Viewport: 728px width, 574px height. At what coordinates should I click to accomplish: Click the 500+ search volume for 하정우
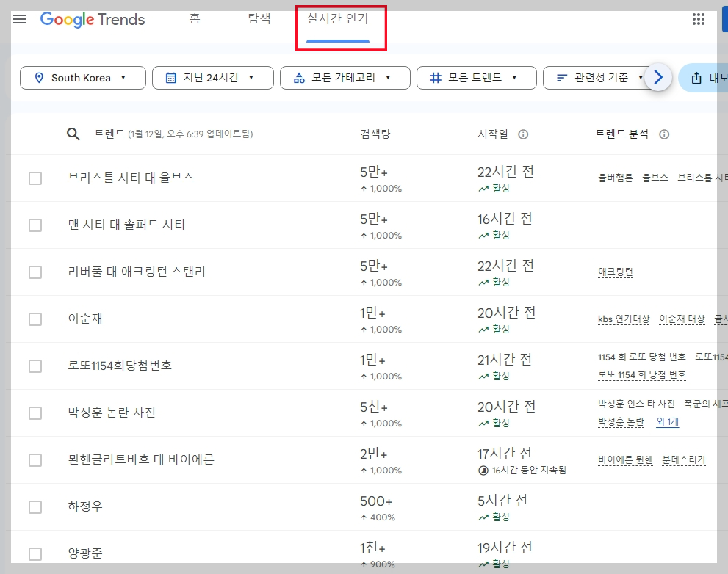tap(376, 501)
